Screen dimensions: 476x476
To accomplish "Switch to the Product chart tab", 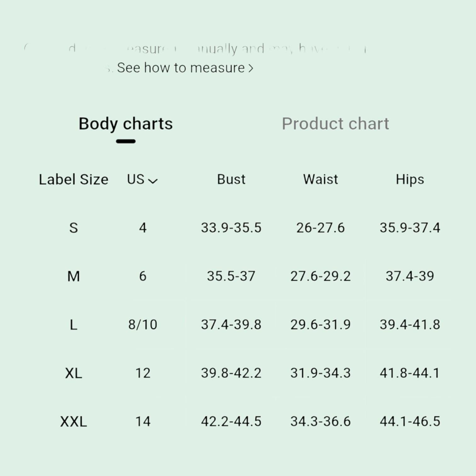I will (x=335, y=124).
